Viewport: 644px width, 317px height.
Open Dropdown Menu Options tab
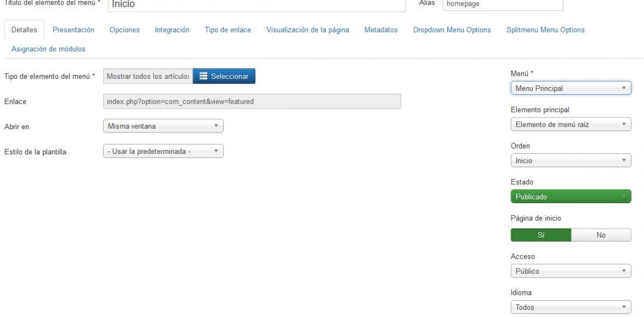tap(452, 30)
